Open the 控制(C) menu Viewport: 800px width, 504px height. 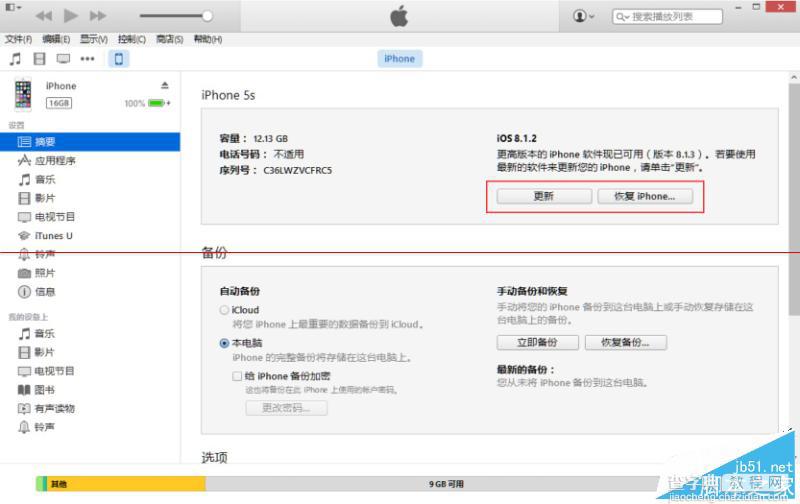132,39
